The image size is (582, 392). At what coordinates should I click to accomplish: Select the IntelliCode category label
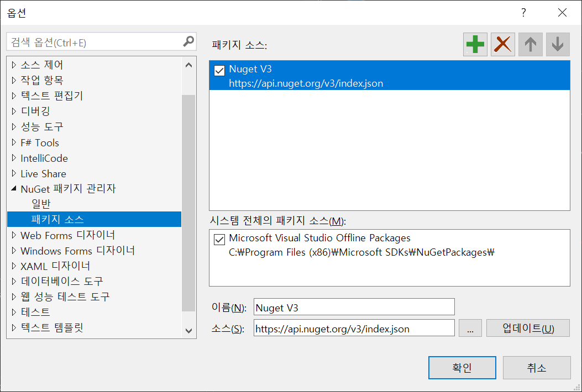coord(44,158)
